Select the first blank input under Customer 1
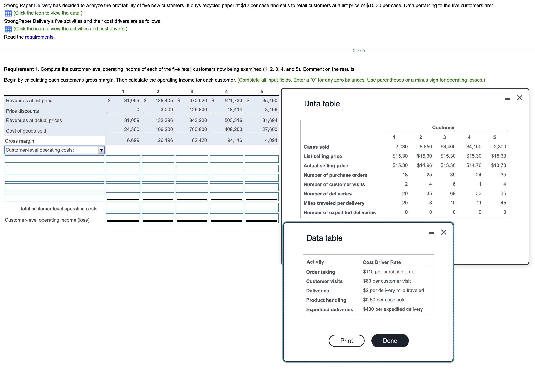535x392 pixels. pos(123,159)
